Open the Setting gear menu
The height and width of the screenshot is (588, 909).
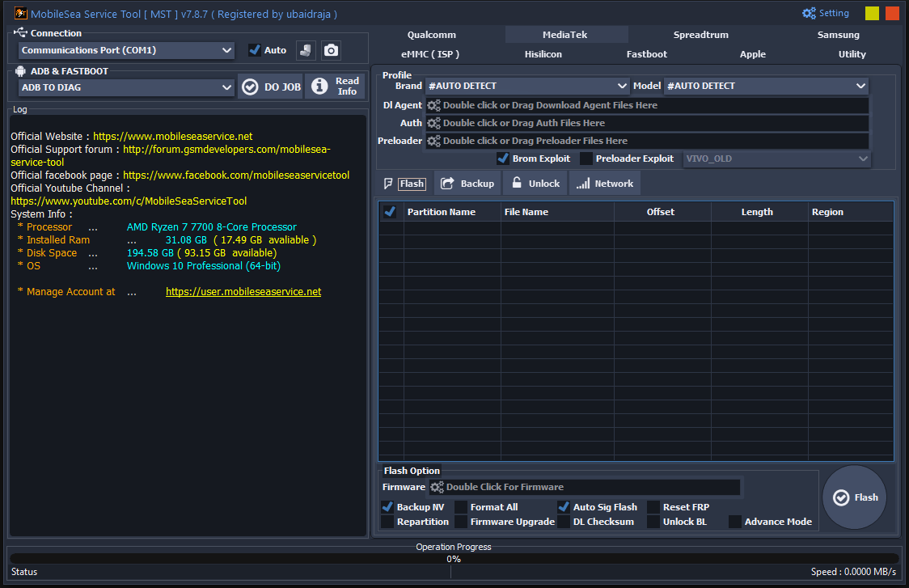[x=826, y=12]
